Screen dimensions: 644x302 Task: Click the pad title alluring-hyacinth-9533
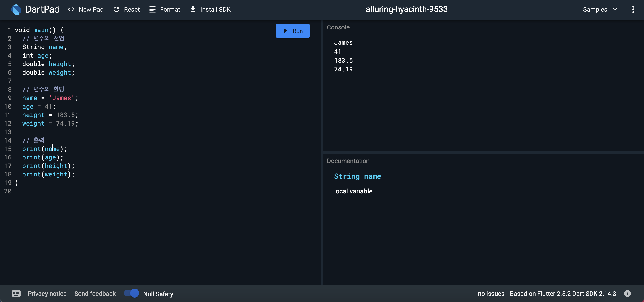pos(407,9)
